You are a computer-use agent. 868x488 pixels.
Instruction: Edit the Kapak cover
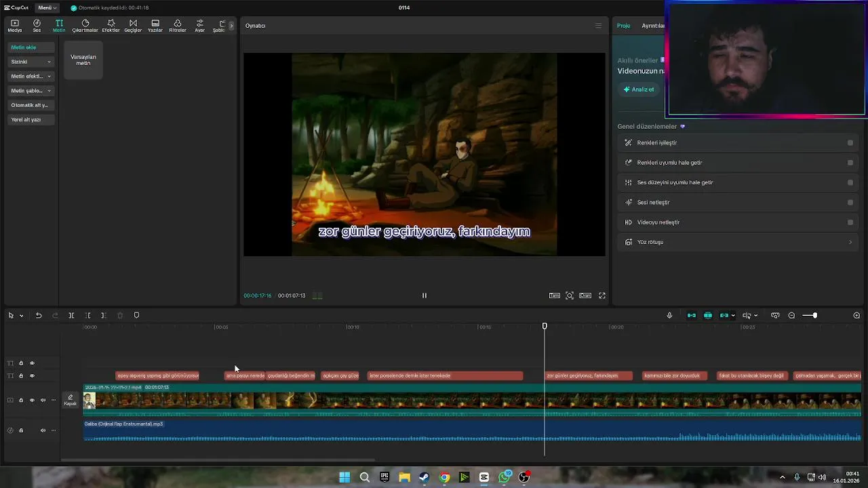pos(71,400)
